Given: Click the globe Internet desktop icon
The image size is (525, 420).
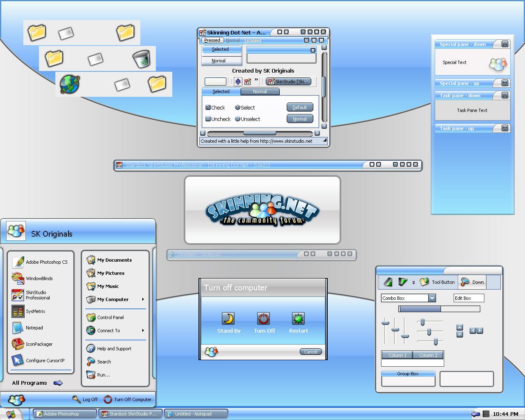Looking at the screenshot, I should [x=70, y=84].
